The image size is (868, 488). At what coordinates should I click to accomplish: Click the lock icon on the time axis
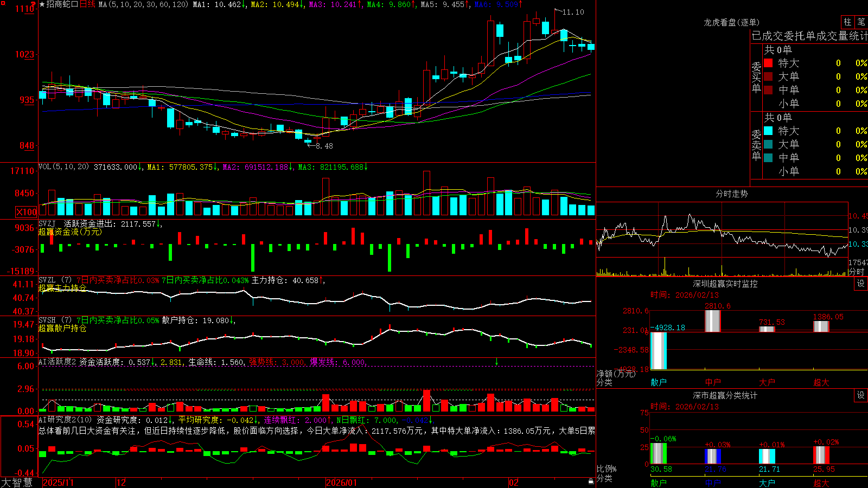[x=591, y=481]
